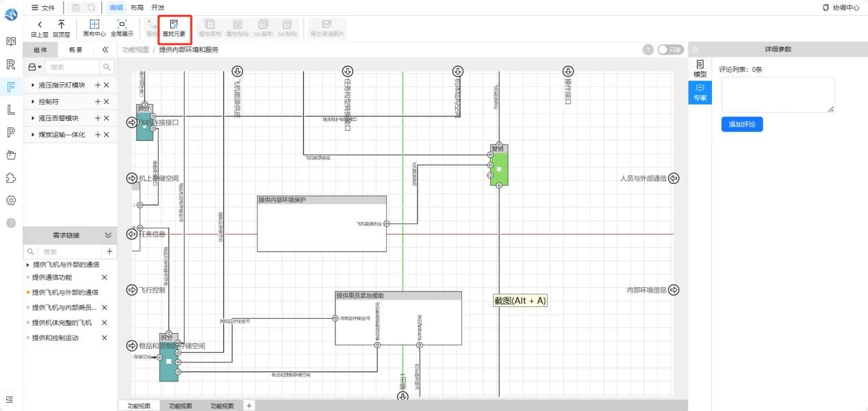
Task: Click the 添加评论 button
Action: [742, 124]
